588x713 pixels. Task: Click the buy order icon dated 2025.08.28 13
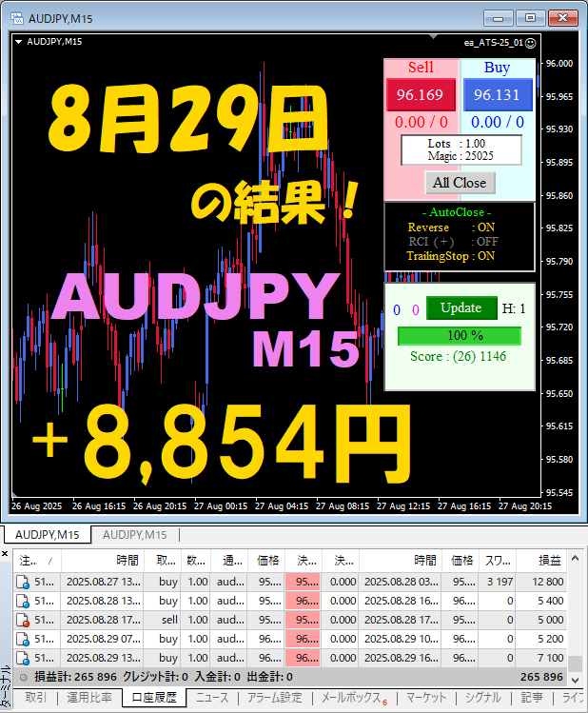23,601
